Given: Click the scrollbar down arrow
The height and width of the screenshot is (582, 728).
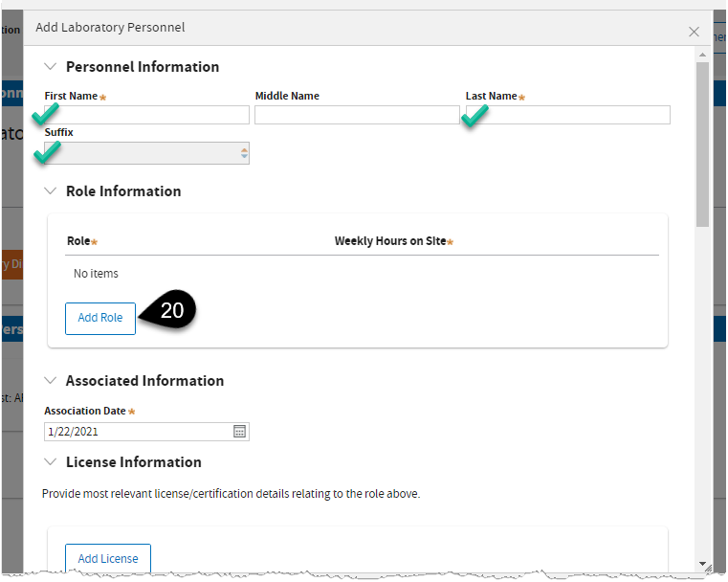Looking at the screenshot, I should click(703, 564).
